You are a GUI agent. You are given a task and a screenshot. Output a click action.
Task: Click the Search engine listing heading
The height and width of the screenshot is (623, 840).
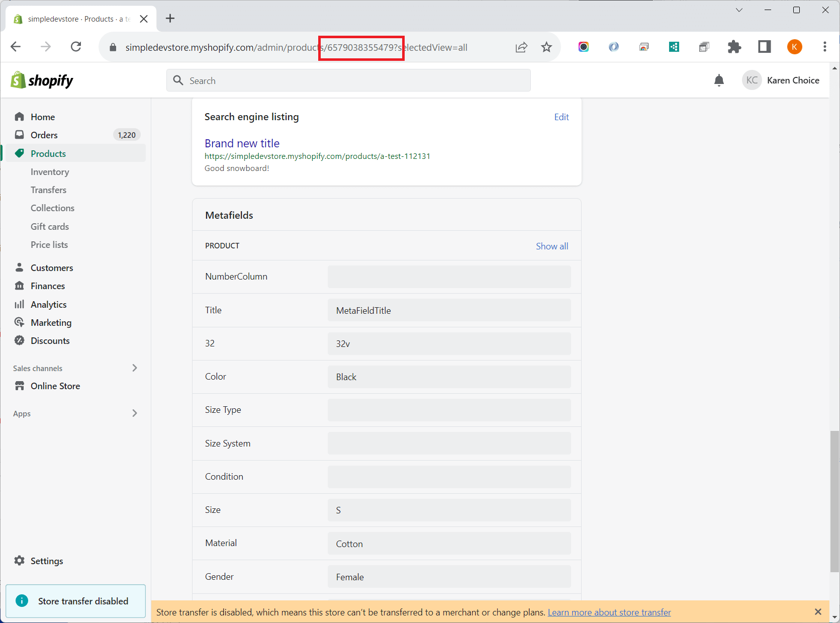(251, 117)
